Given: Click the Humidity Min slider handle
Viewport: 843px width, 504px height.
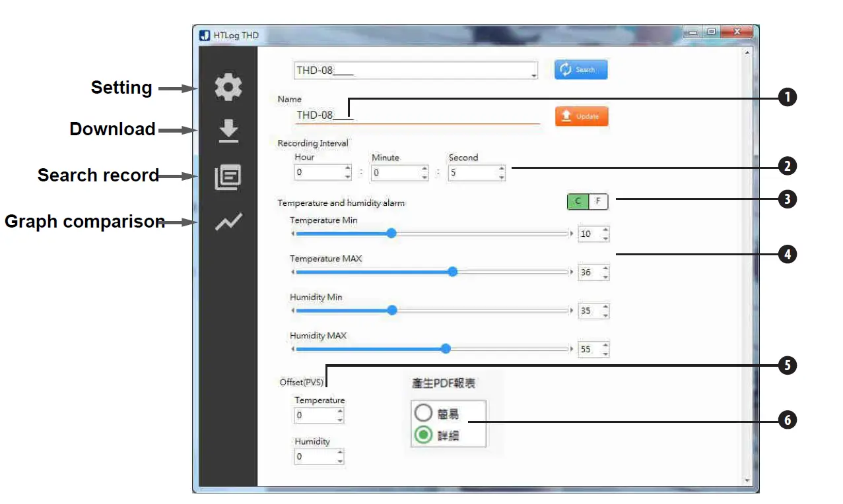Looking at the screenshot, I should point(391,310).
